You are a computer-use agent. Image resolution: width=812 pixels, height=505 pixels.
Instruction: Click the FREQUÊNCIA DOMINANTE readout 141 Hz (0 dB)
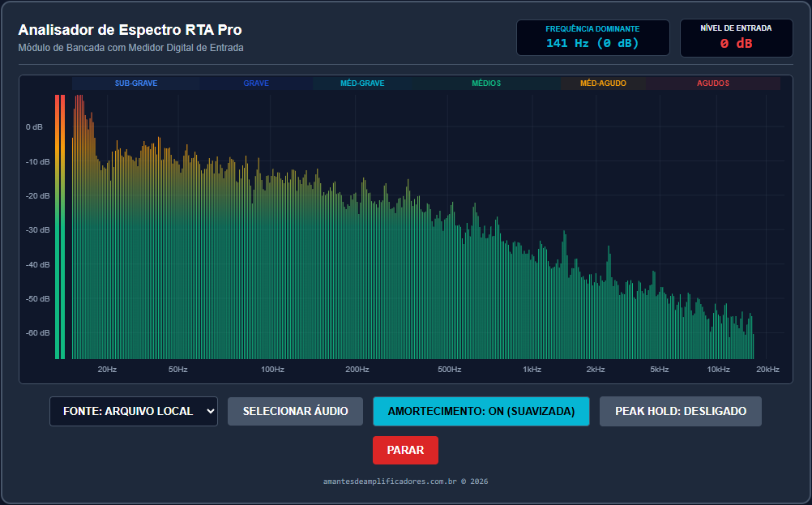pos(593,38)
